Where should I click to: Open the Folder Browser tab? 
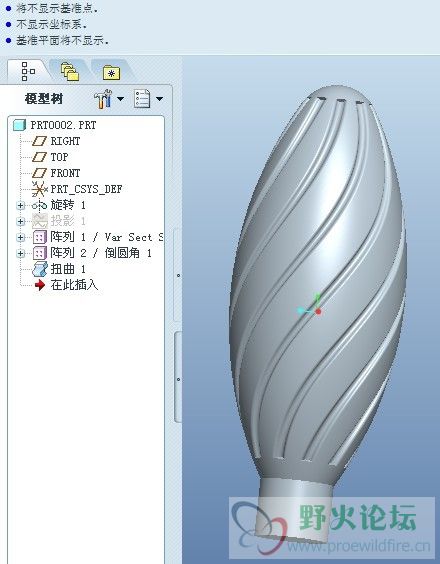point(70,72)
